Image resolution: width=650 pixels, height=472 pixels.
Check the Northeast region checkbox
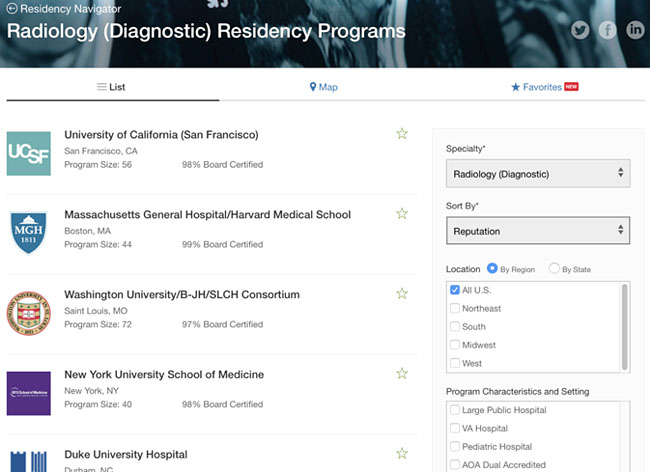tap(455, 308)
